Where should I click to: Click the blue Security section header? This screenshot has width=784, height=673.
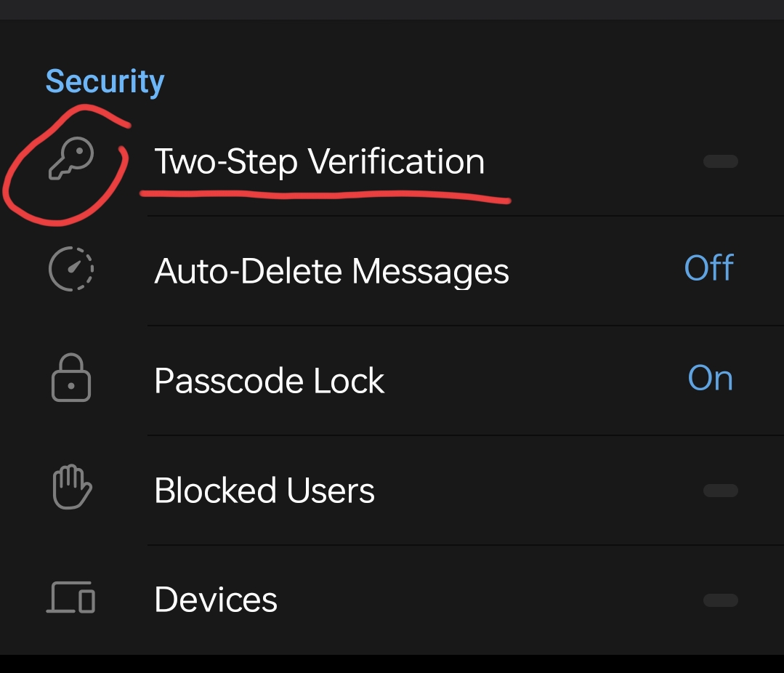tap(105, 81)
